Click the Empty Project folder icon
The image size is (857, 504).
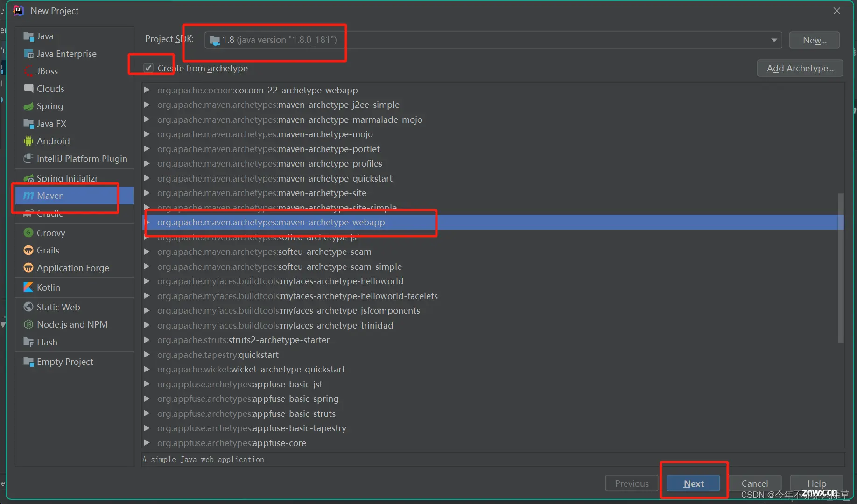[28, 362]
